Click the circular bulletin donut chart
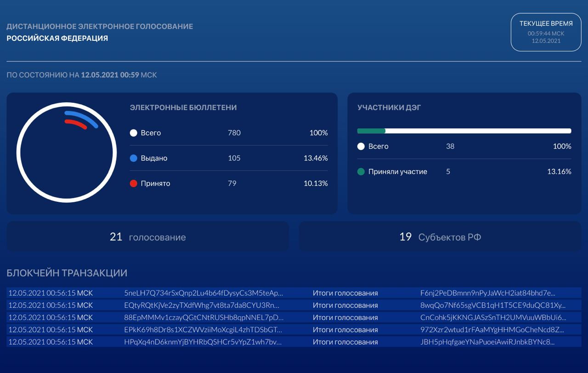588x373 pixels. click(67, 152)
